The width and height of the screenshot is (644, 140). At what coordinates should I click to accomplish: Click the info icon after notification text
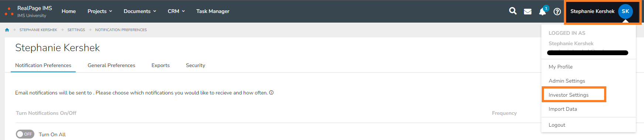point(271,93)
